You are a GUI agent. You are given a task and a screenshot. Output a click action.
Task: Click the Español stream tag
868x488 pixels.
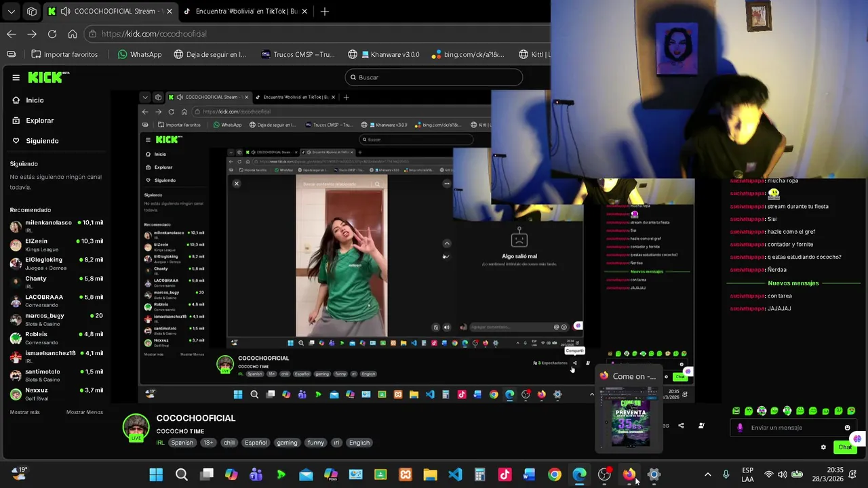coord(256,443)
